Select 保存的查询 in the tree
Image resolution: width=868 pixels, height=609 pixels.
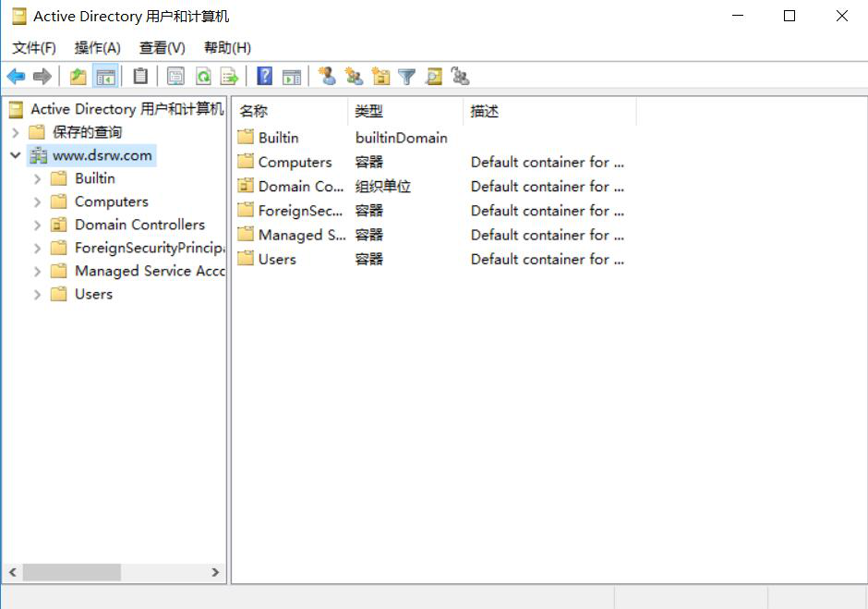[x=87, y=132]
